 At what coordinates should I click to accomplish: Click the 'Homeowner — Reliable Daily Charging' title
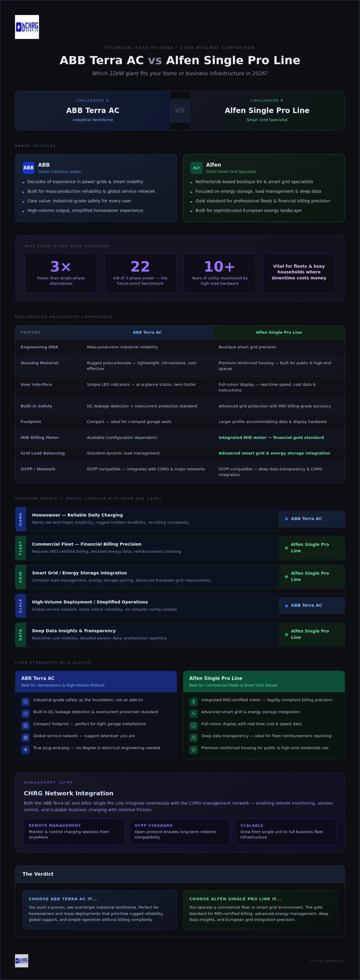click(x=77, y=515)
